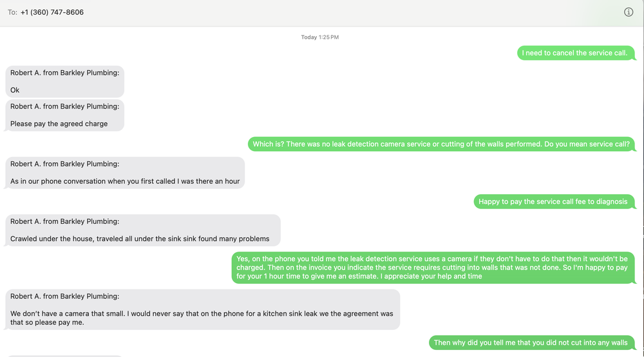Click the recipient number +1 (360) 747-8606
The width and height of the screenshot is (644, 357).
[x=52, y=12]
